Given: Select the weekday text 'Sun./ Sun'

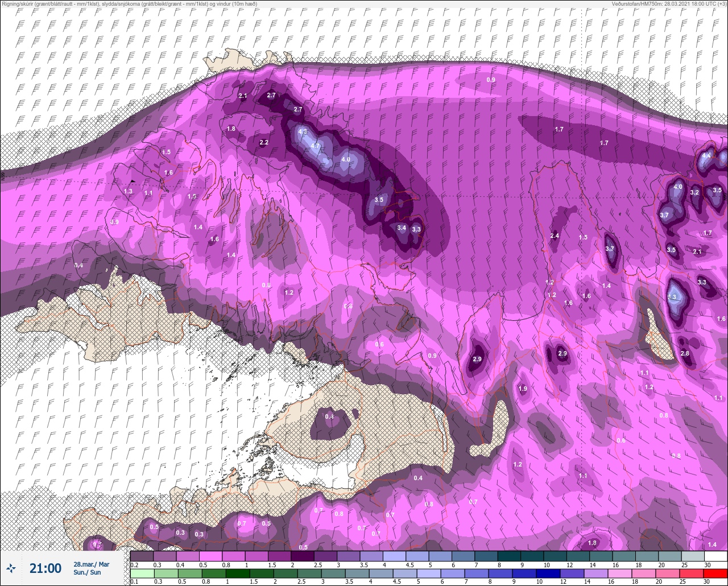Looking at the screenshot, I should [87, 572].
